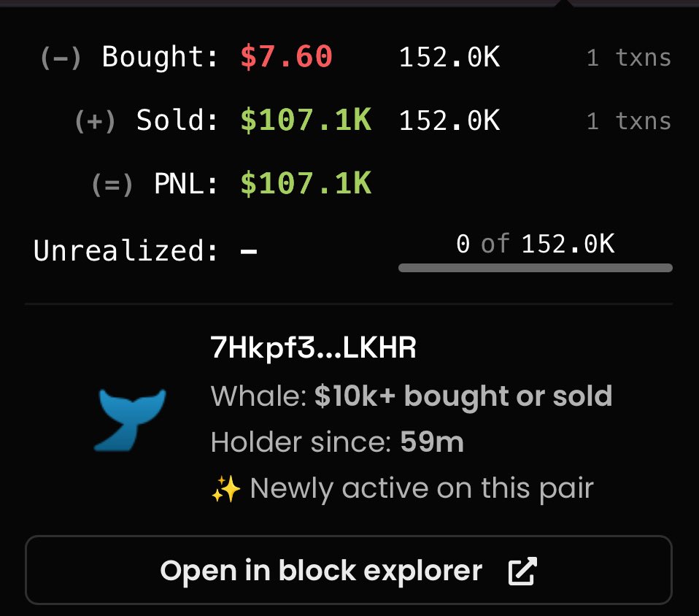Click the green PNL $107.1K value
699x616 pixels.
coord(306,184)
